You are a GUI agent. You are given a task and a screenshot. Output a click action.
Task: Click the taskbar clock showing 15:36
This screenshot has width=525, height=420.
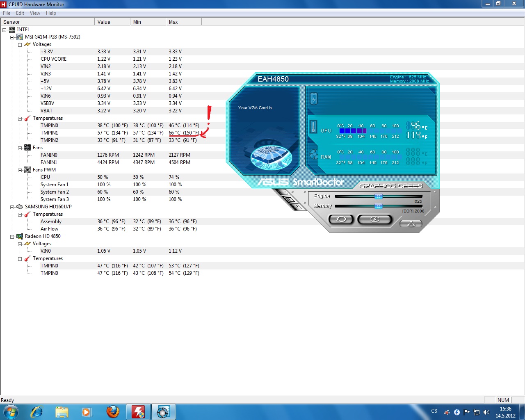pos(505,412)
